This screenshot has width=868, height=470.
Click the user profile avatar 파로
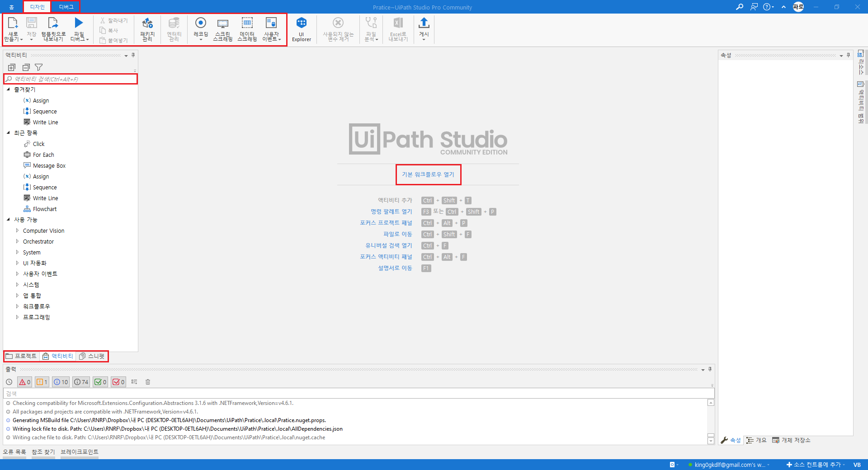point(798,7)
